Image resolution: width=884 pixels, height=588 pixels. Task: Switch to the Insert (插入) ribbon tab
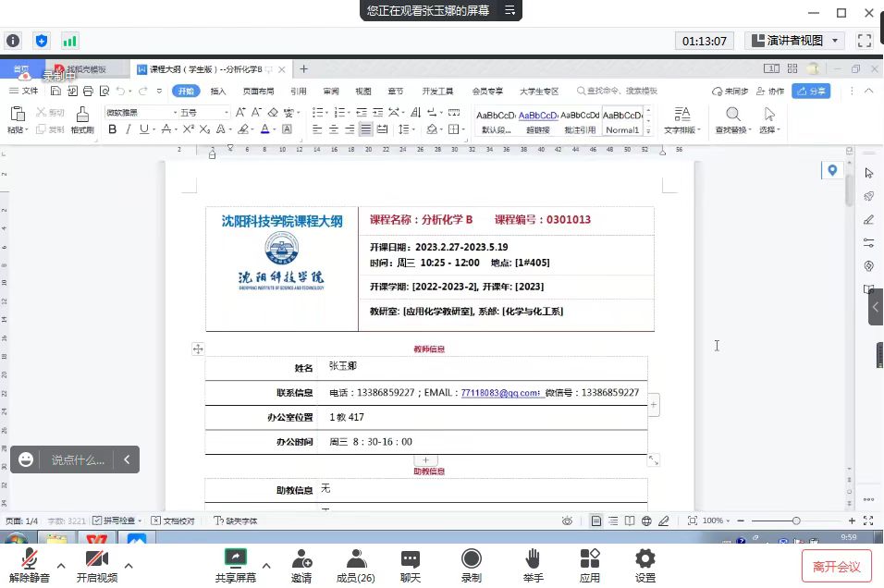pos(218,92)
